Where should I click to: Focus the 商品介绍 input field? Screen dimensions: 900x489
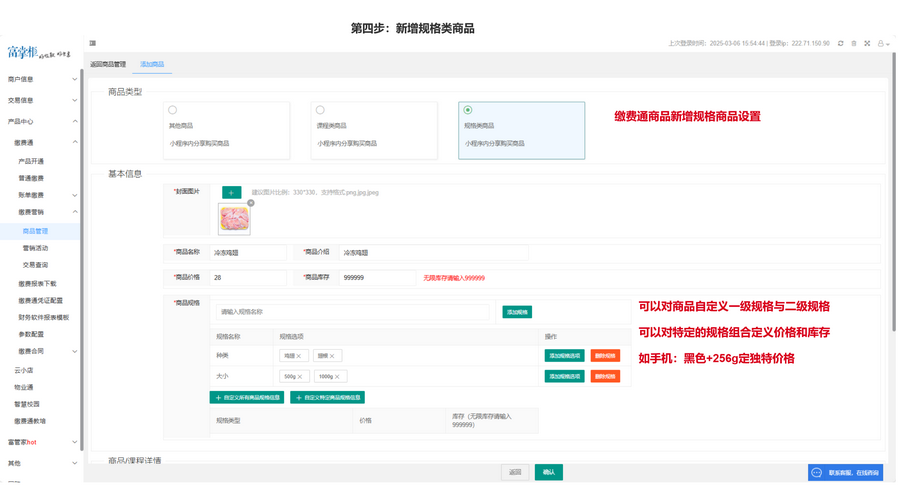(433, 253)
